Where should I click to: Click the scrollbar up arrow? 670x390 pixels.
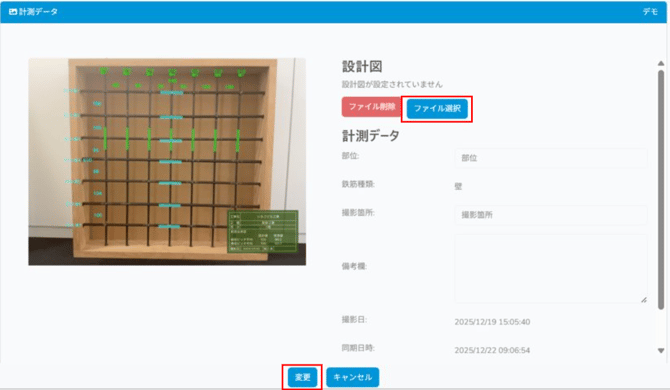(661, 63)
